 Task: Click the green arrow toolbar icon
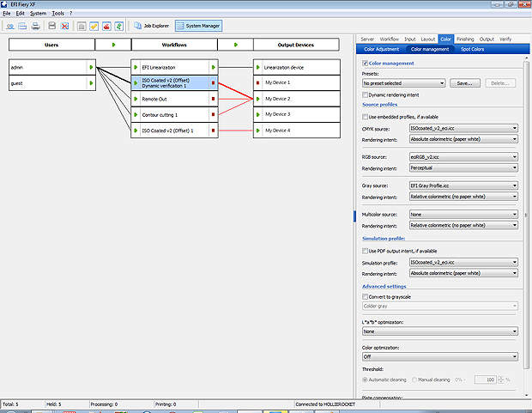tap(118, 26)
